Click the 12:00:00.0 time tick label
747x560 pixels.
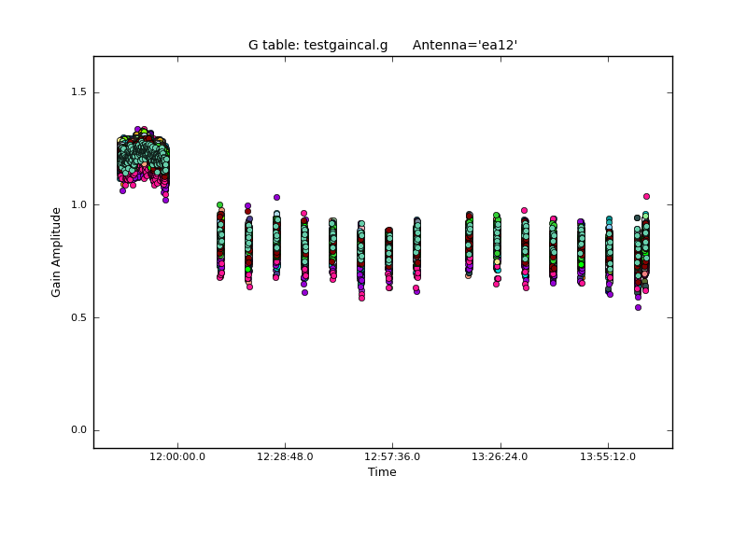click(177, 456)
